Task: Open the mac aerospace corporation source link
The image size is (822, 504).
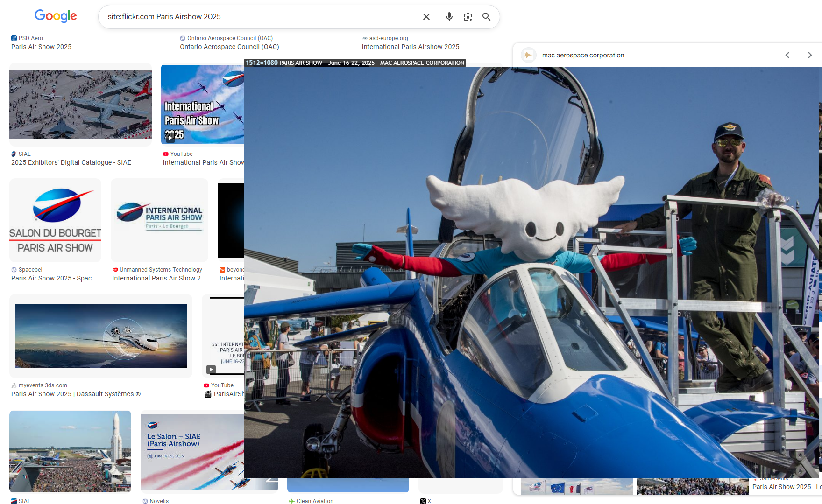Action: [x=583, y=55]
